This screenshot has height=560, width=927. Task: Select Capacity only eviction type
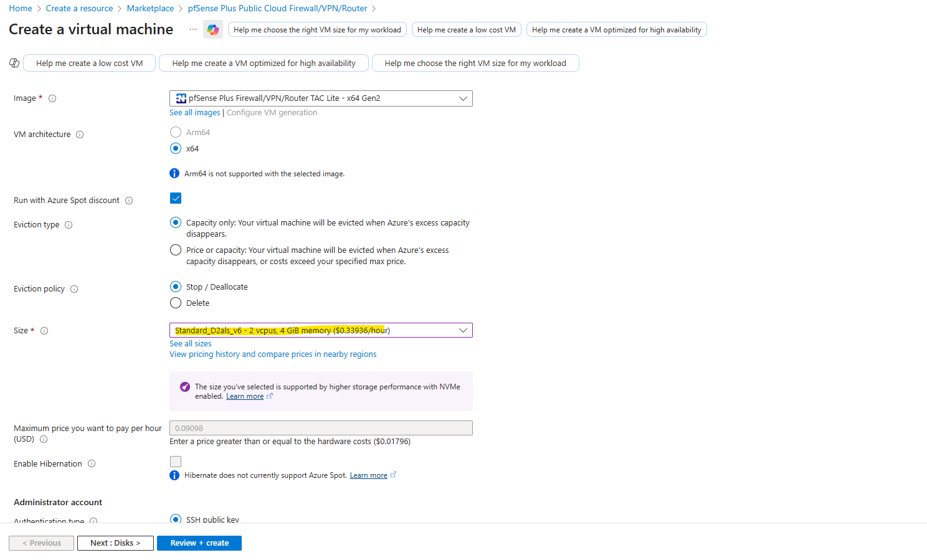tap(176, 222)
